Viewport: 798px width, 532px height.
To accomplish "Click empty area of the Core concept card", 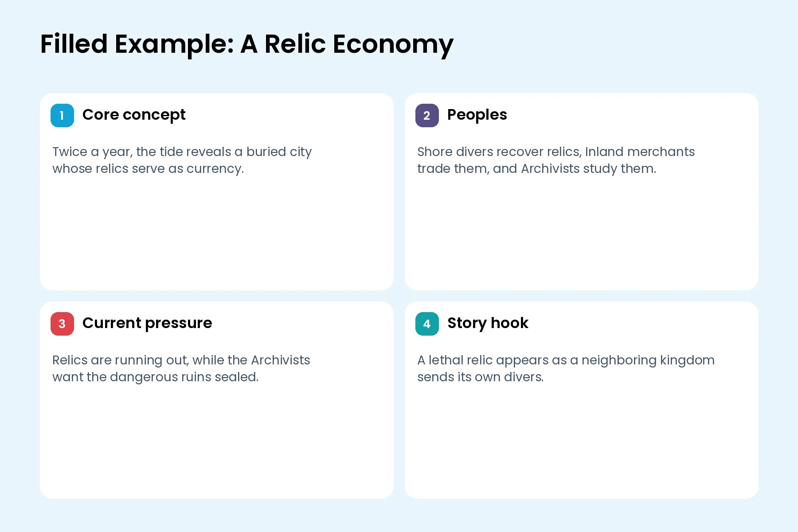I will (x=217, y=235).
